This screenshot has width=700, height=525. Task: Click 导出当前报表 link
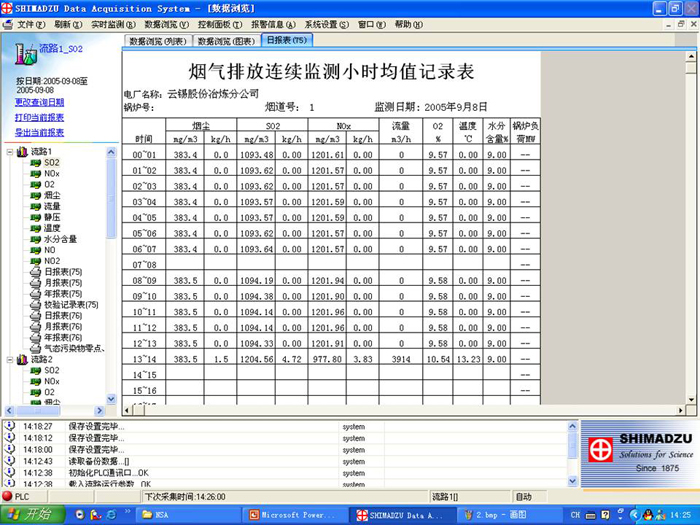[40, 132]
